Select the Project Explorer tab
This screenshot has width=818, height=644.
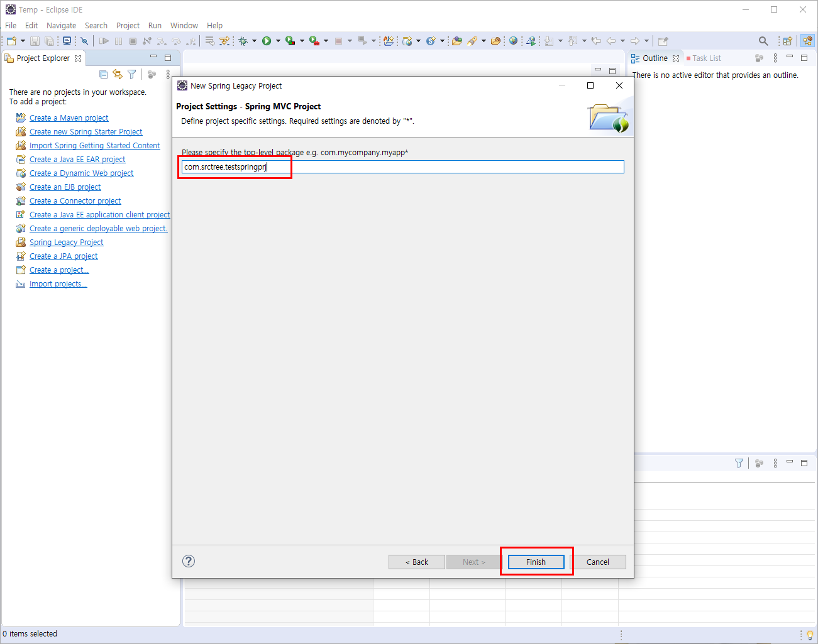43,58
